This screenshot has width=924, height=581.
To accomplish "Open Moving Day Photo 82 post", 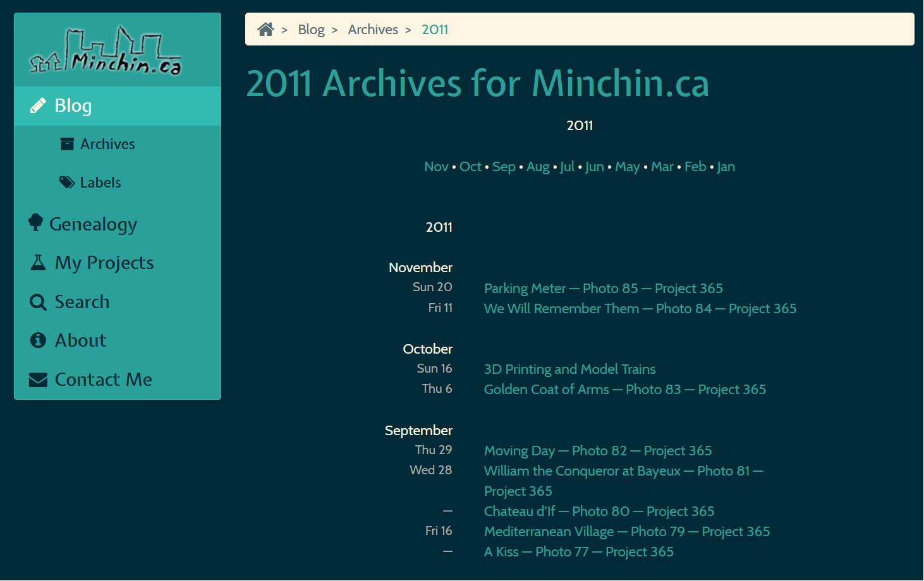I will pos(598,451).
